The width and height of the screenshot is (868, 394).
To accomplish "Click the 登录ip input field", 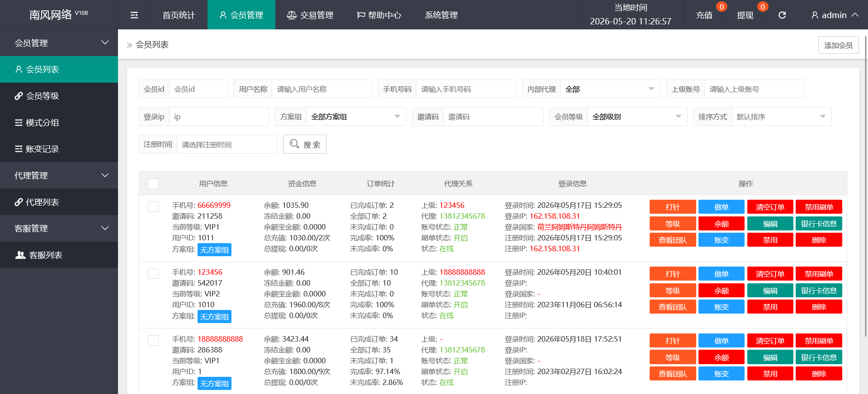I will 219,117.
